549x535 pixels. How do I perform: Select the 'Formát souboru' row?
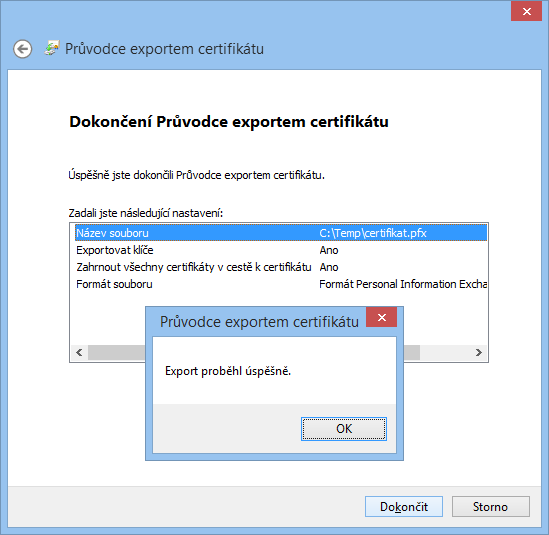(281, 284)
